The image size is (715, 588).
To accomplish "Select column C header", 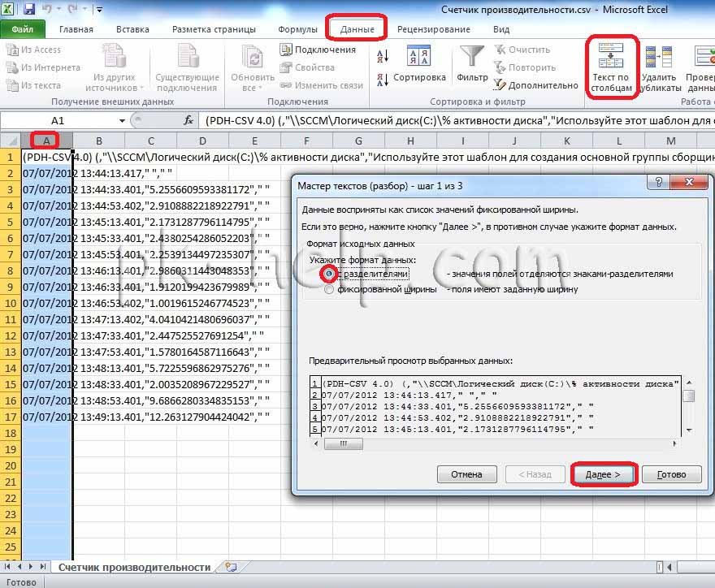I will pyautogui.click(x=151, y=141).
